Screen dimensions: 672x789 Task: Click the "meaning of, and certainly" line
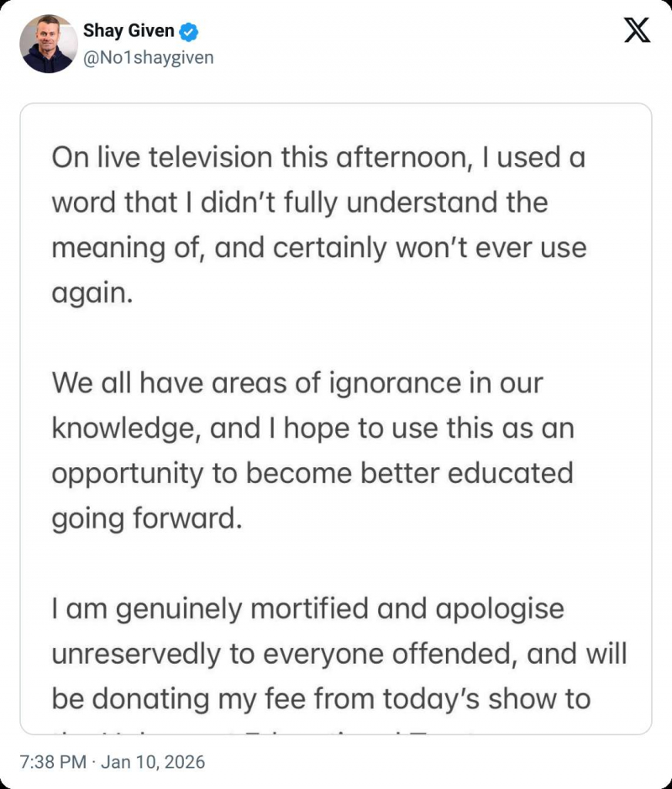(318, 248)
